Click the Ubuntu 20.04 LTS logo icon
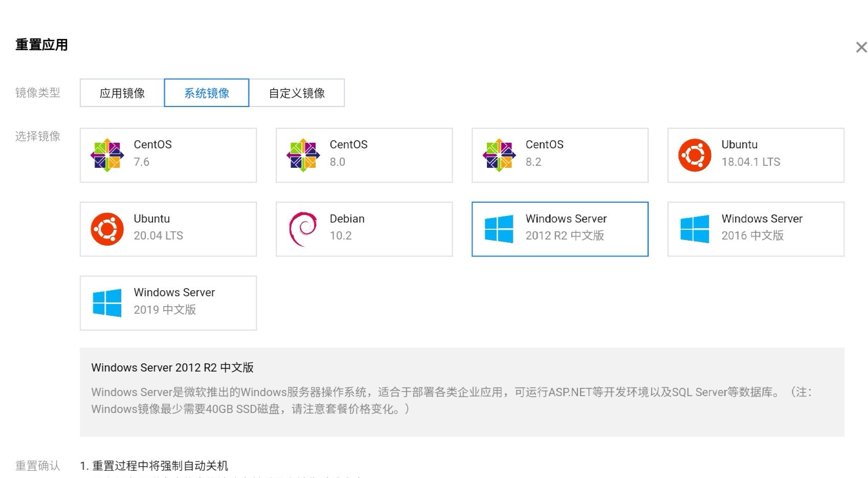Viewport: 868px width, 478px height. pyautogui.click(x=107, y=228)
